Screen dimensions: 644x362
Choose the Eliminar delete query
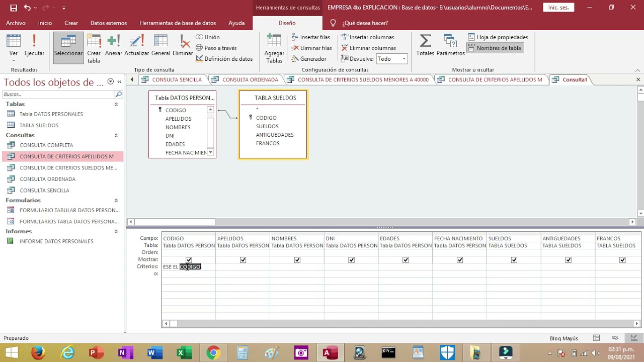(x=183, y=45)
